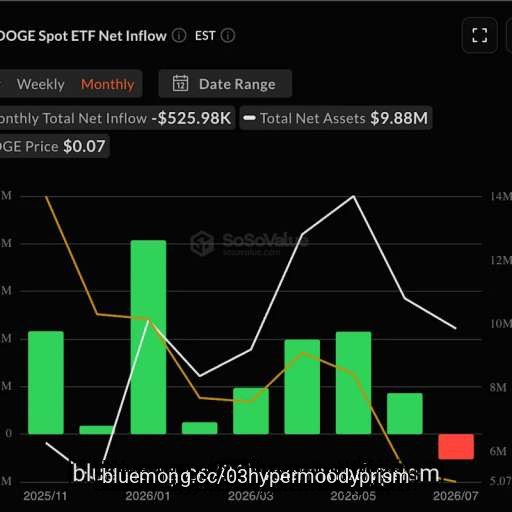The width and height of the screenshot is (512, 512).
Task: Click white net assets line peak
Action: [x=354, y=196]
